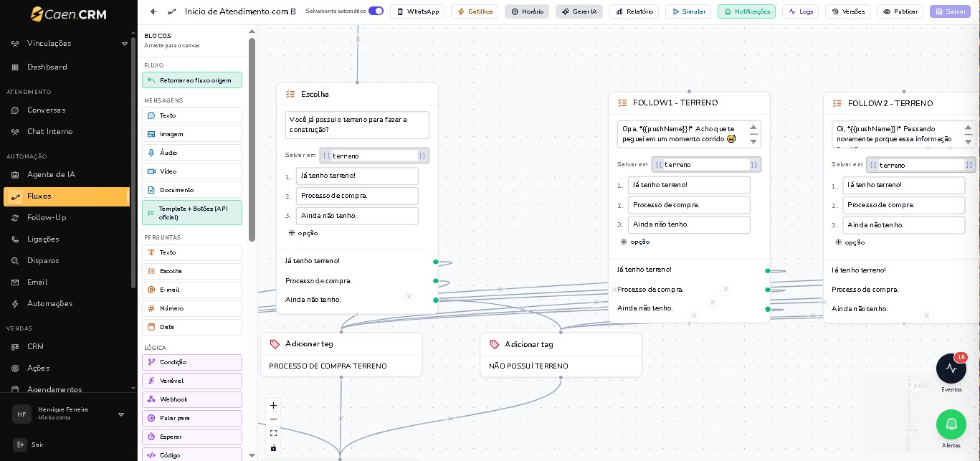This screenshot has height=461, width=980.
Task: Select the Número block
Action: (192, 308)
